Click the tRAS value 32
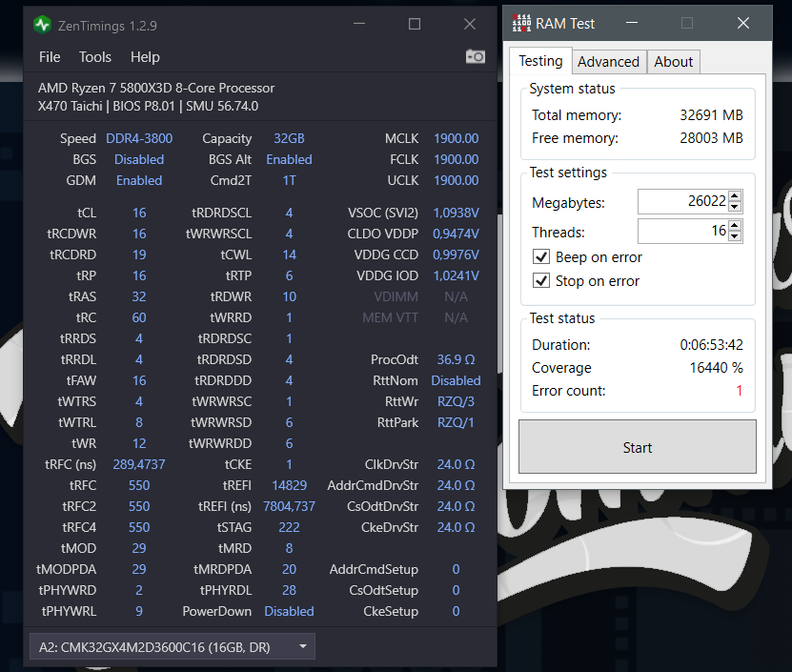The height and width of the screenshot is (672, 792). tap(139, 296)
